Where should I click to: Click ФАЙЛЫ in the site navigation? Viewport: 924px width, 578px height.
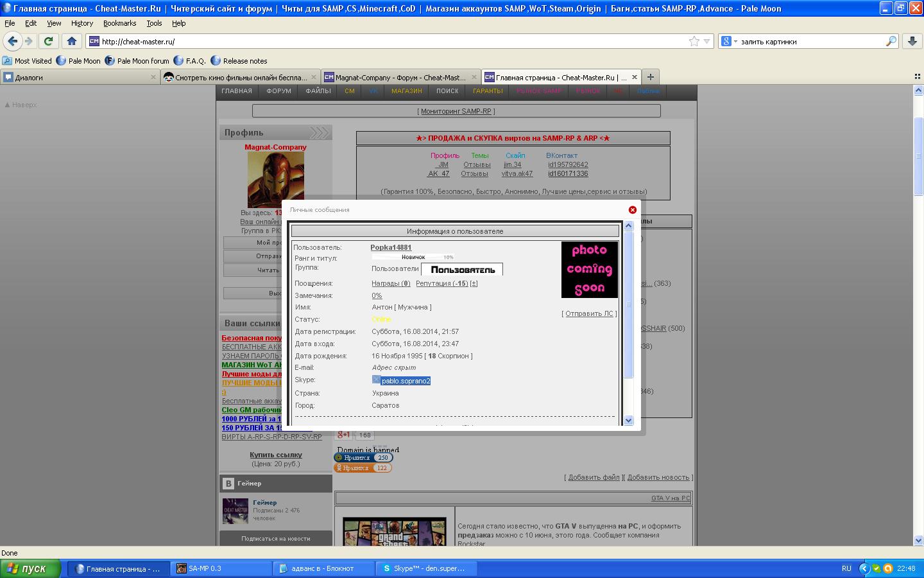pos(318,91)
